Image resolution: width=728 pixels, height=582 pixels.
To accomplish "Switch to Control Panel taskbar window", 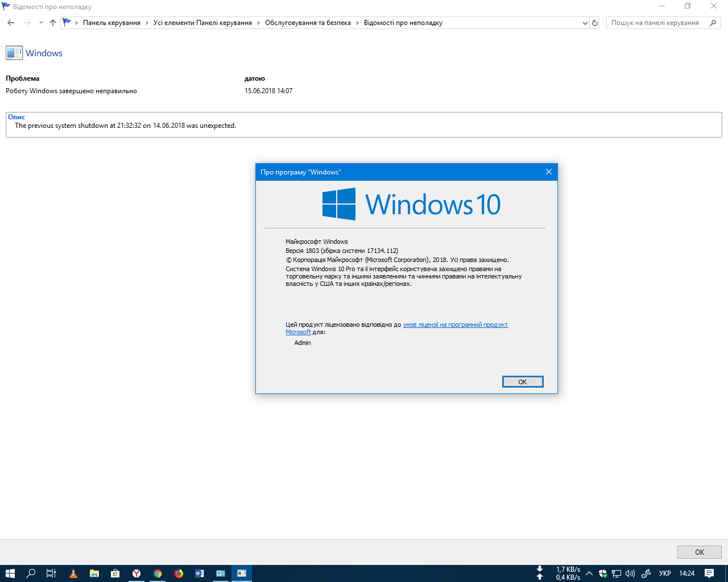I will [221, 573].
